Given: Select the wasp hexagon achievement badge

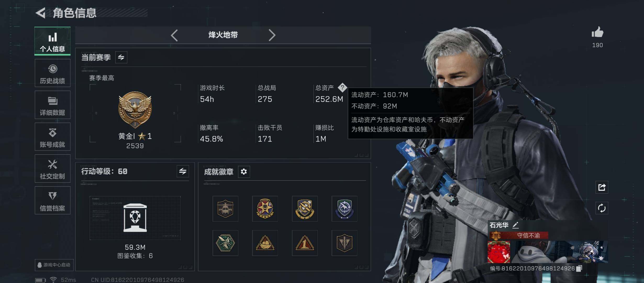Looking at the screenshot, I should (225, 243).
